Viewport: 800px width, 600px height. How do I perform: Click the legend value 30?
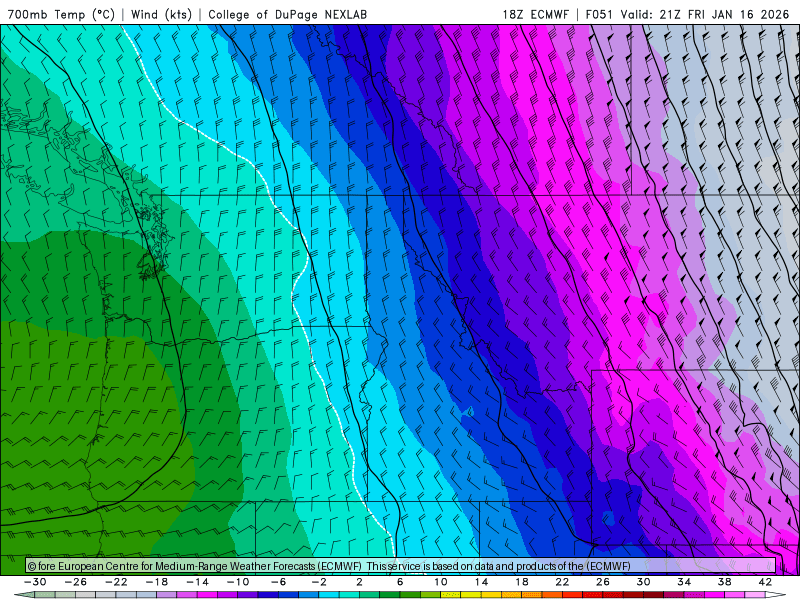(643, 582)
